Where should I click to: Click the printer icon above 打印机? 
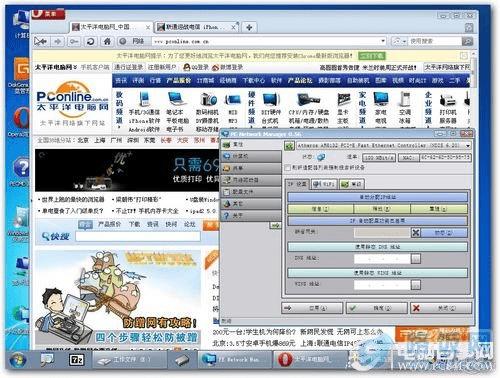click(x=448, y=100)
